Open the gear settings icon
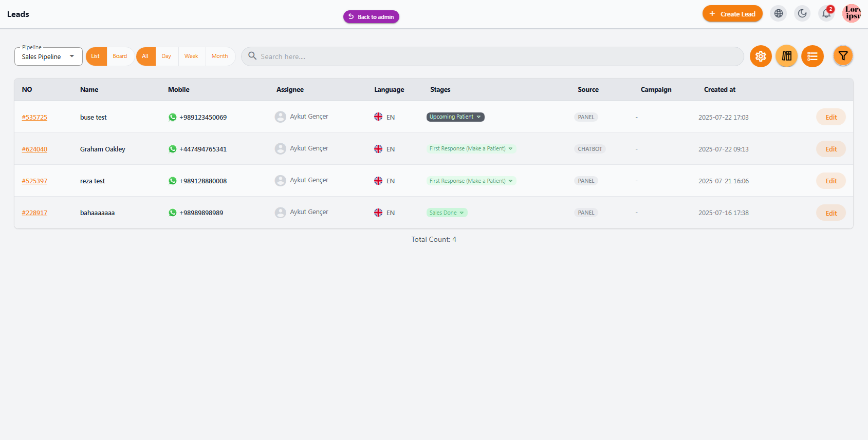Viewport: 868px width, 440px height. click(761, 56)
